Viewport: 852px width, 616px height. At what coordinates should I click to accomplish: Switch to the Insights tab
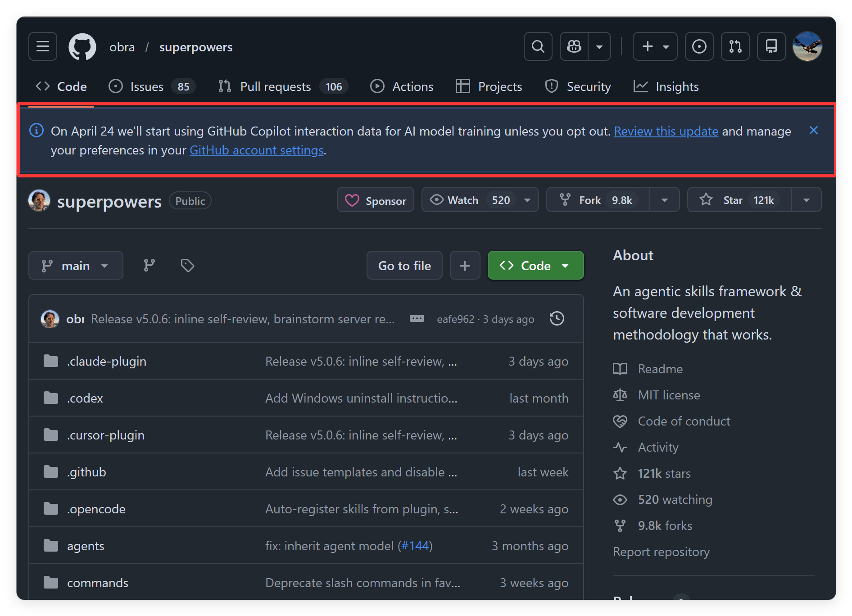coord(666,86)
